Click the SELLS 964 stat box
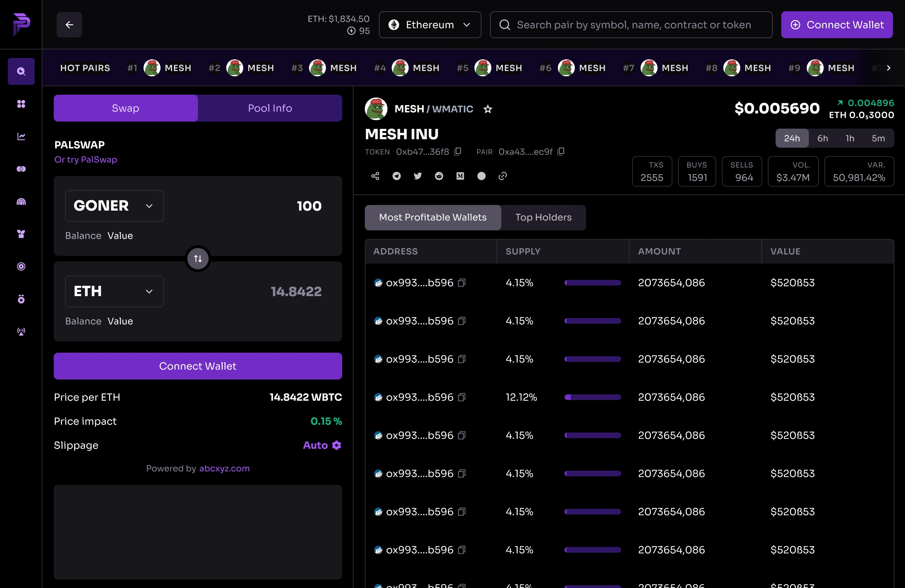Screen dimensions: 905x588 click(742, 171)
